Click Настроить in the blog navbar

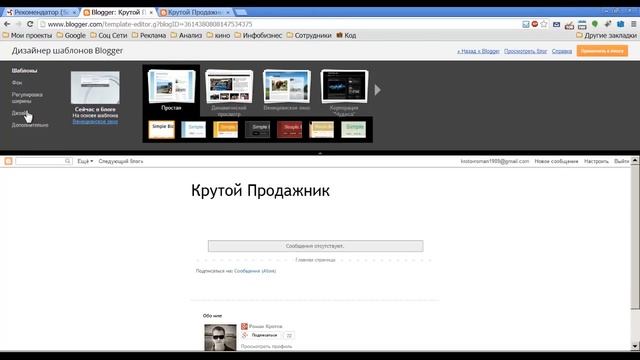[596, 161]
